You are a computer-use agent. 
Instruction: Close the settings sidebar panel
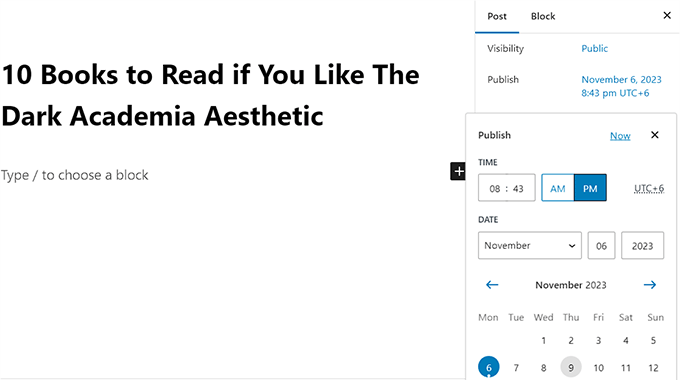(x=667, y=16)
